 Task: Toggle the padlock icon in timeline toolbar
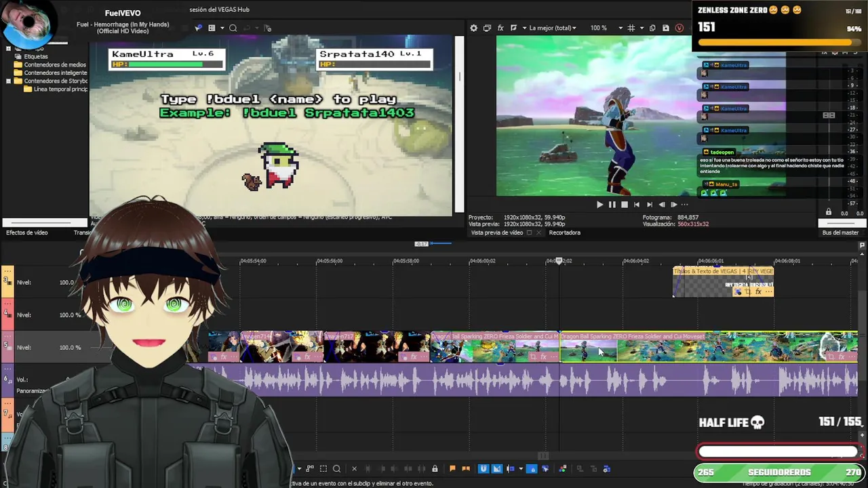(435, 468)
